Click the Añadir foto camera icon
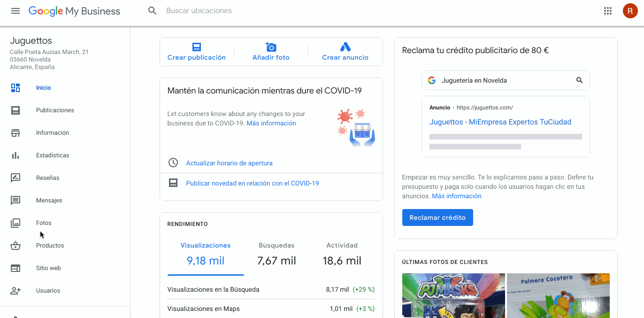The image size is (644, 318). click(x=271, y=47)
